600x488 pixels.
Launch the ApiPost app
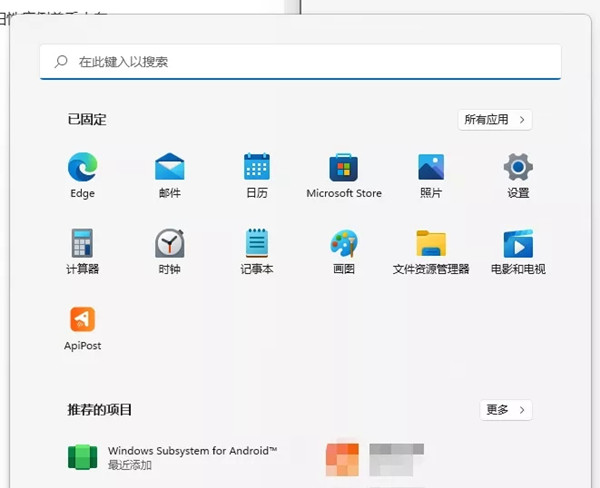click(82, 319)
